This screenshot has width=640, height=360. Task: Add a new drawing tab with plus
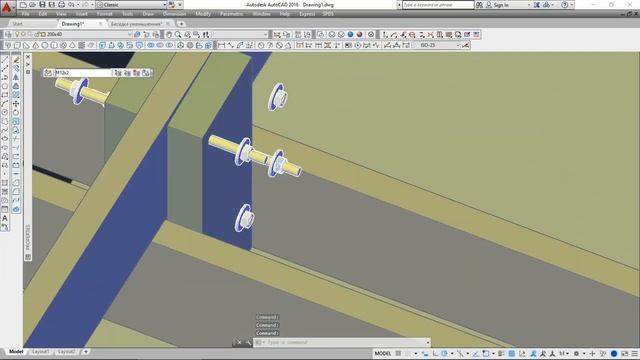point(181,24)
